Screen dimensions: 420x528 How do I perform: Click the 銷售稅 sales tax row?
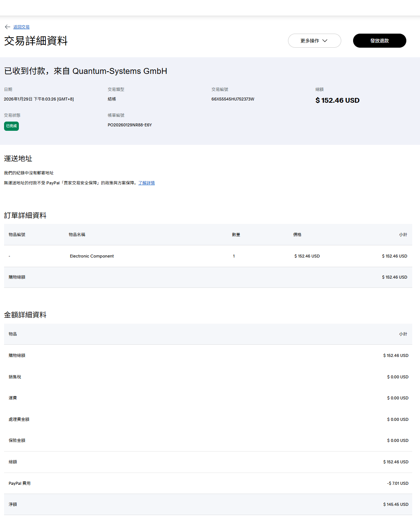(15, 377)
